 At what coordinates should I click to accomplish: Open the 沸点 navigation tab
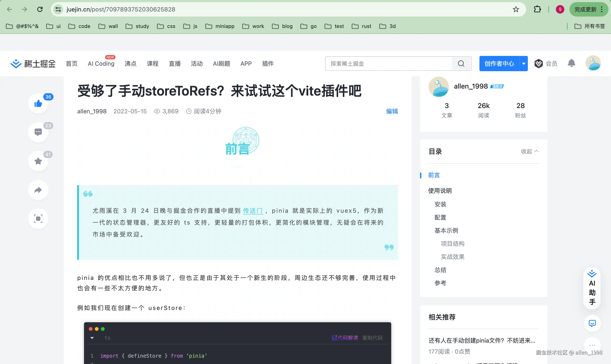point(130,64)
